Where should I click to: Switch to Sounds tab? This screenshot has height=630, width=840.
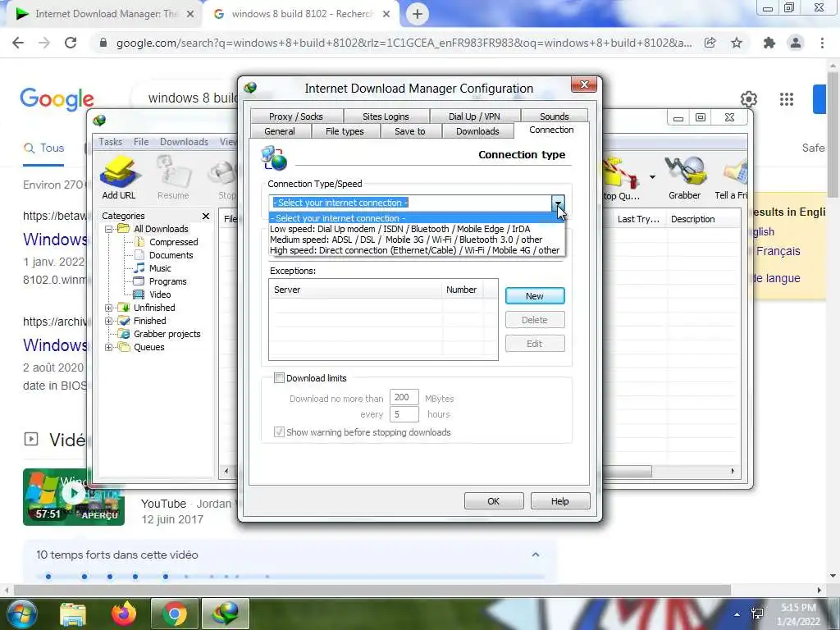(554, 116)
